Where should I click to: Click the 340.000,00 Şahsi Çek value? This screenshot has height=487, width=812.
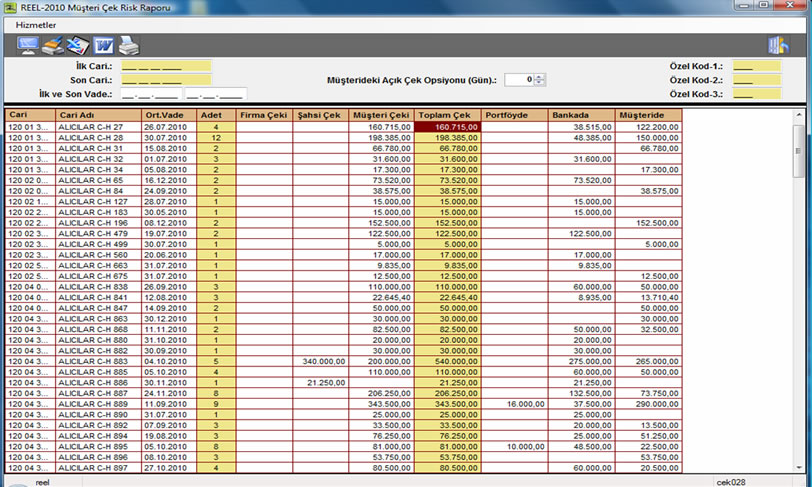click(x=324, y=361)
